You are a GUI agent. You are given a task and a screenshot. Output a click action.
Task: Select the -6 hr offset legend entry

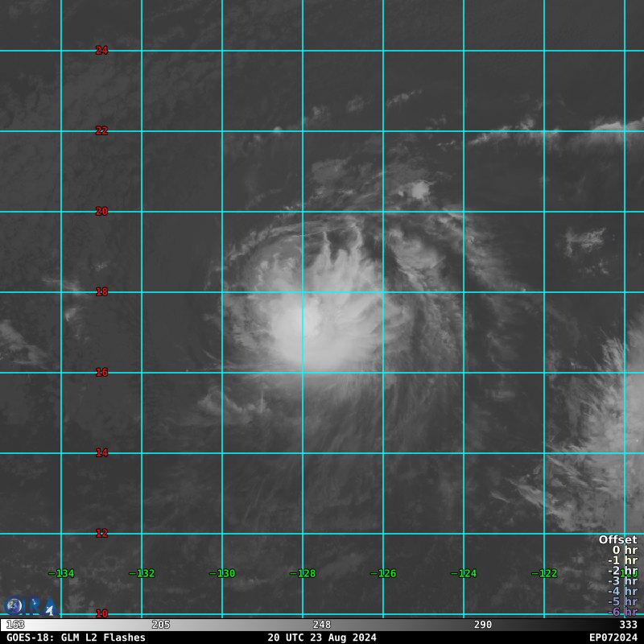[x=621, y=612]
